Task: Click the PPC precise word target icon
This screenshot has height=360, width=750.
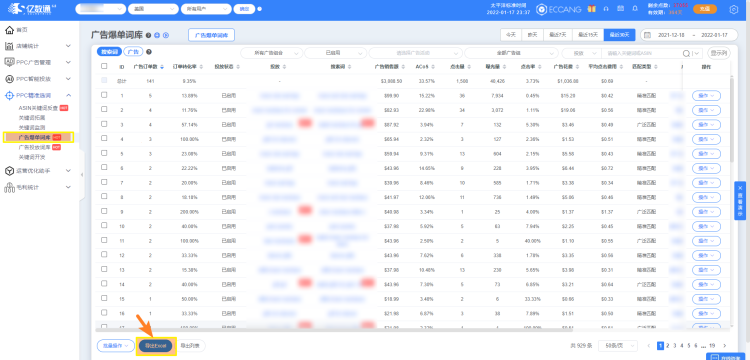Action: pos(9,96)
